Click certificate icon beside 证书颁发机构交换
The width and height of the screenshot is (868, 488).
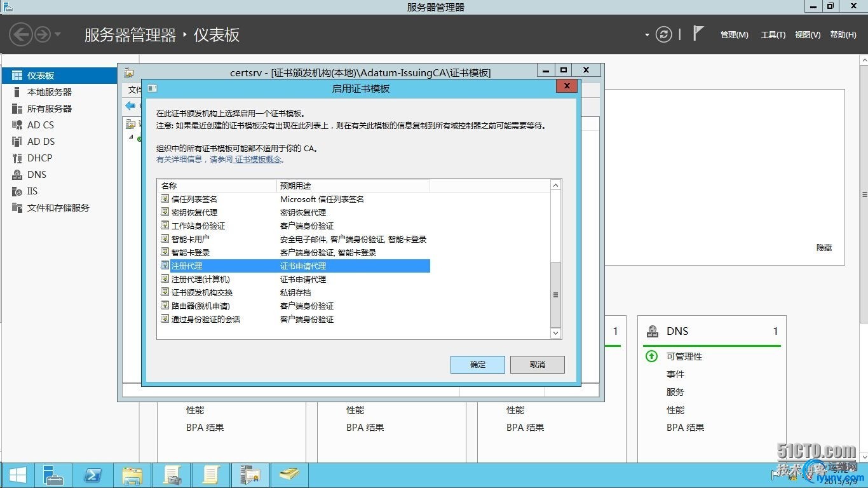click(165, 292)
